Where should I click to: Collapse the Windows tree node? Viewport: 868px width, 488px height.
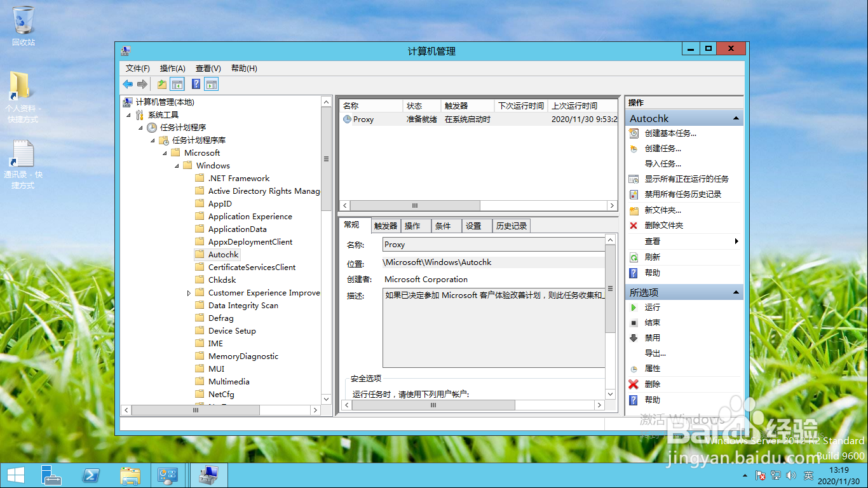[177, 166]
